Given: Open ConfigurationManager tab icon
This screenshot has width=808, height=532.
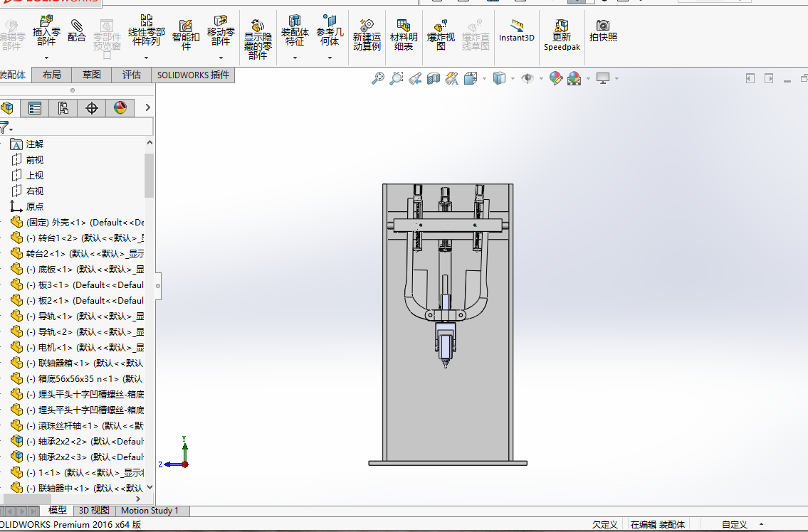Looking at the screenshot, I should click(63, 107).
